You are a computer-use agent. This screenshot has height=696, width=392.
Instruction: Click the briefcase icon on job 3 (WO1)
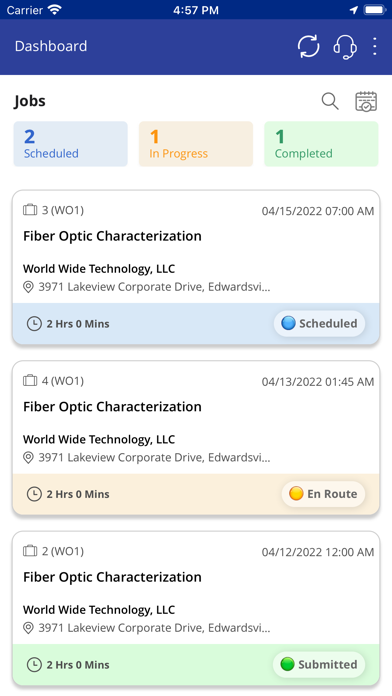[x=30, y=210]
